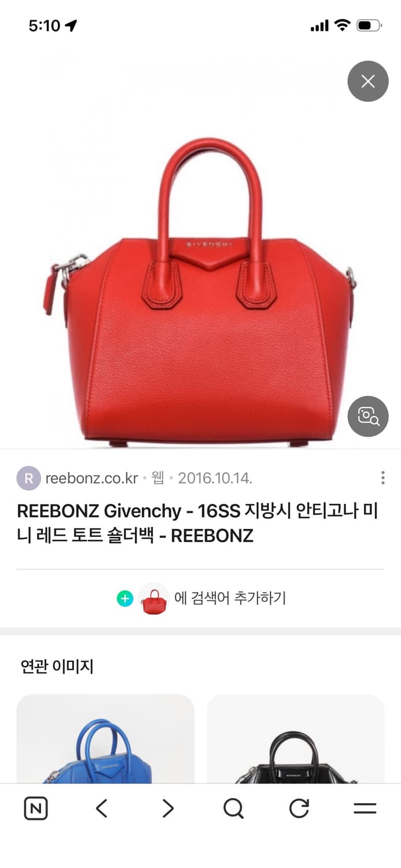Open the three-dot more options menu

(x=382, y=478)
